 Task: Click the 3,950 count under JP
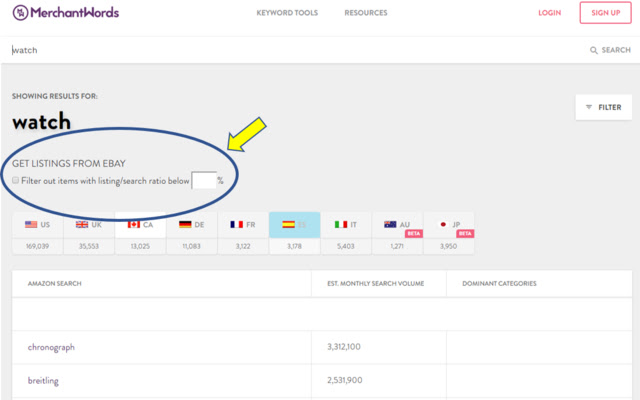tap(449, 246)
